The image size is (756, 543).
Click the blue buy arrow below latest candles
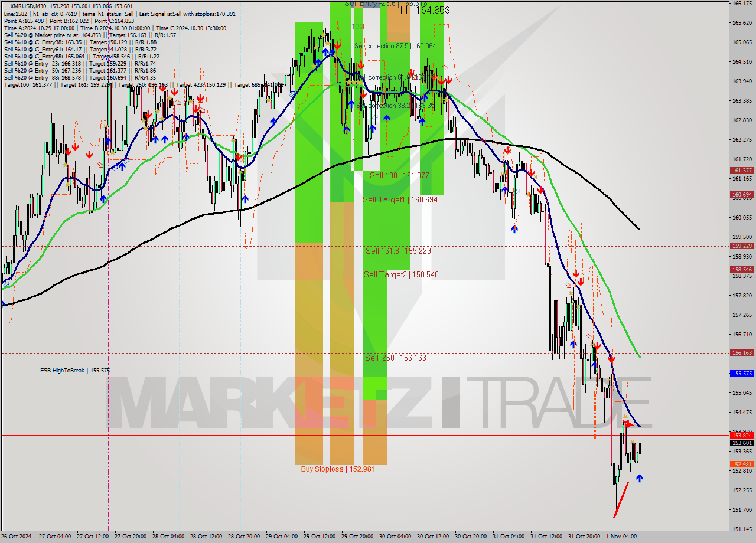click(x=639, y=478)
